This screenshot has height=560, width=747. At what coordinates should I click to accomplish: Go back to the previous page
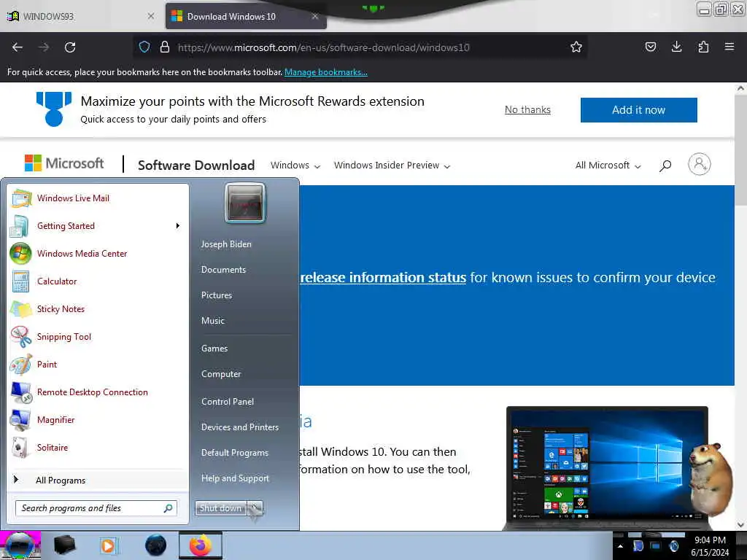point(18,47)
